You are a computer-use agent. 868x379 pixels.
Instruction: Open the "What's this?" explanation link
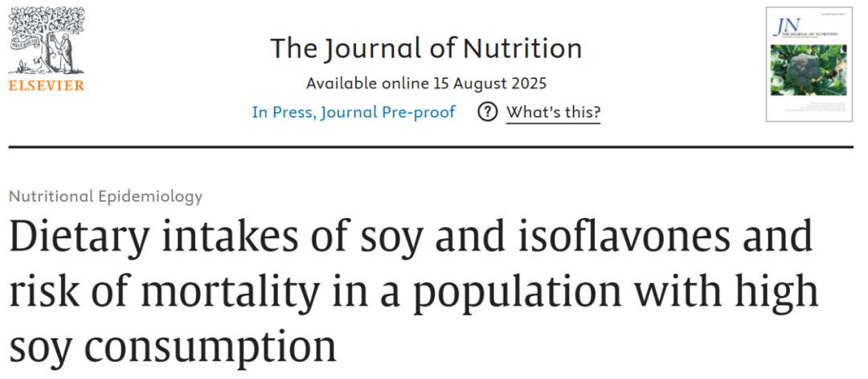coord(553,112)
